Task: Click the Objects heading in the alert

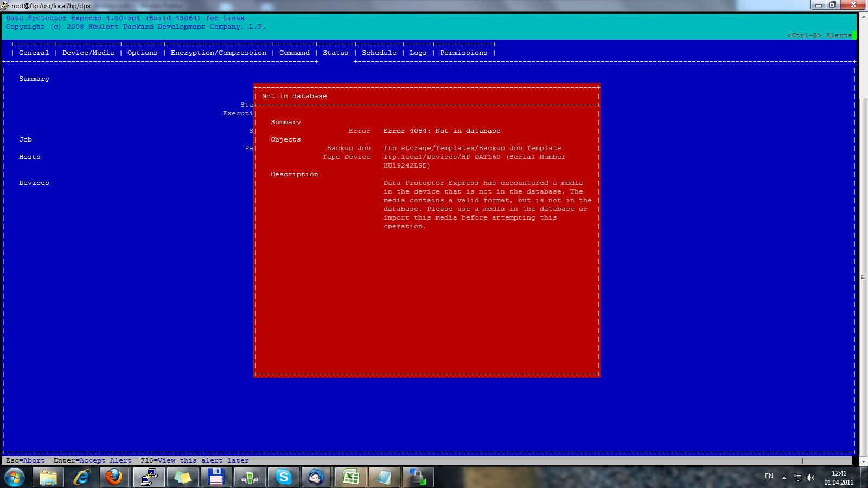Action: (x=286, y=139)
